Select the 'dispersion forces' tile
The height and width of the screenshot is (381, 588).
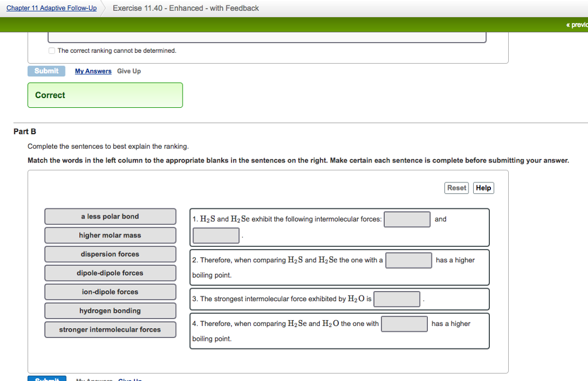110,254
